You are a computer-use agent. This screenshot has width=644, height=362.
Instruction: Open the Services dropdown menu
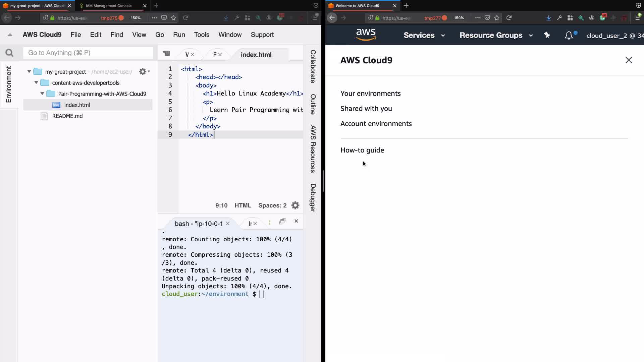424,35
